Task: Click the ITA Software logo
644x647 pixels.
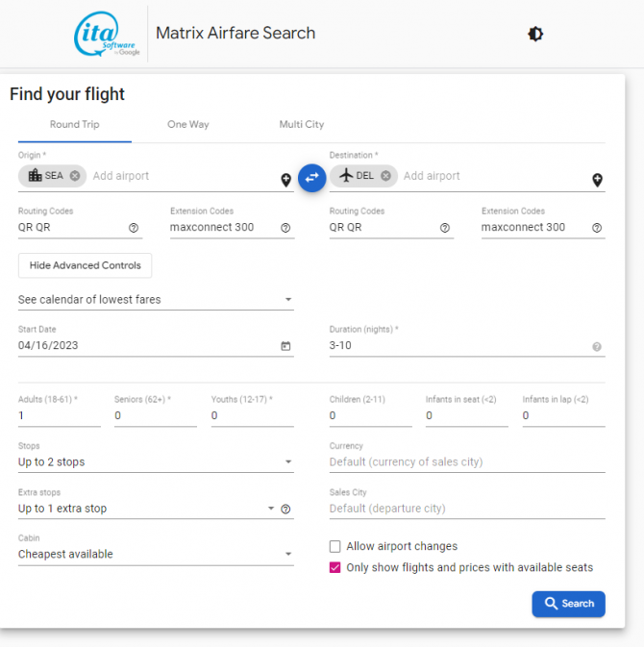Action: click(108, 35)
